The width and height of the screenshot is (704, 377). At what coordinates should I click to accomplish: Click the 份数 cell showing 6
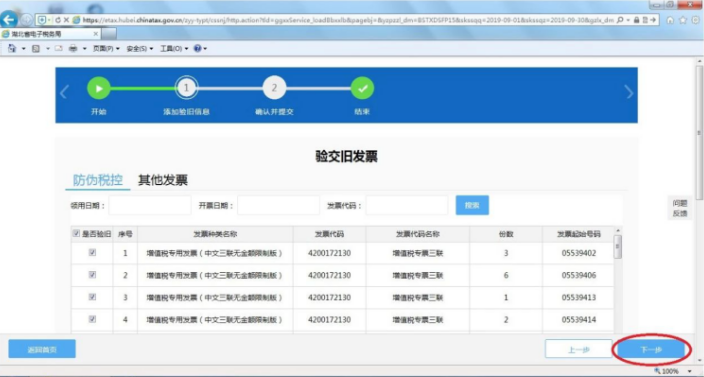[x=506, y=275]
